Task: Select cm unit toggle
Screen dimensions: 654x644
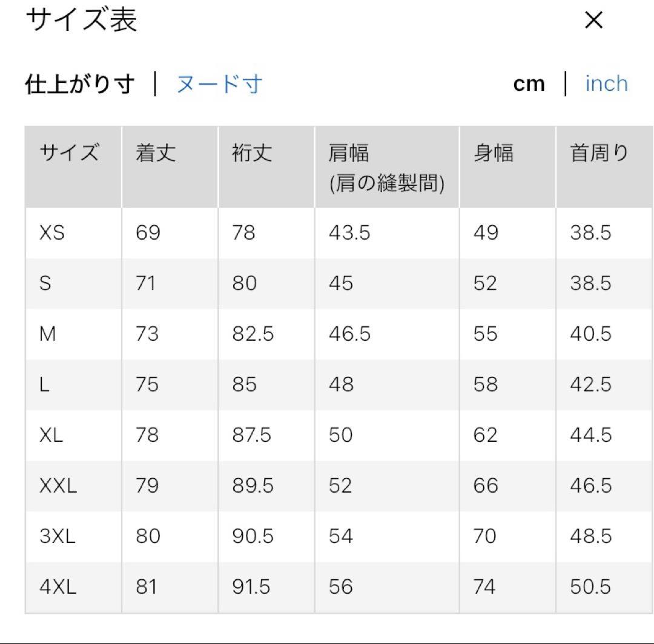Action: coord(529,84)
